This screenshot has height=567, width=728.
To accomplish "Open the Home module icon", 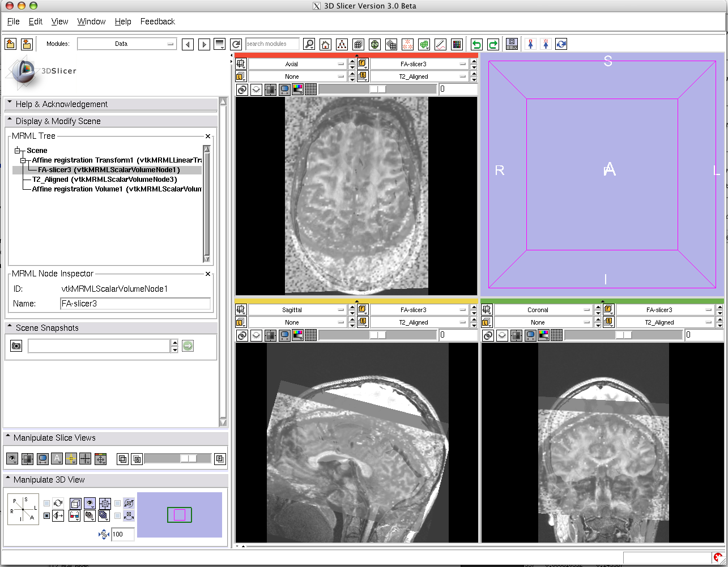I will pos(325,44).
